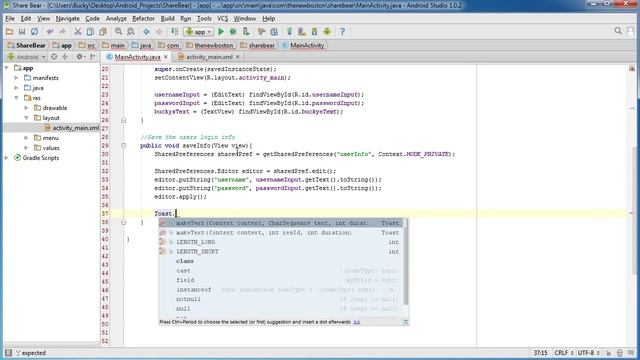Expand the java folder node
This screenshot has width=640, height=360.
point(17,88)
